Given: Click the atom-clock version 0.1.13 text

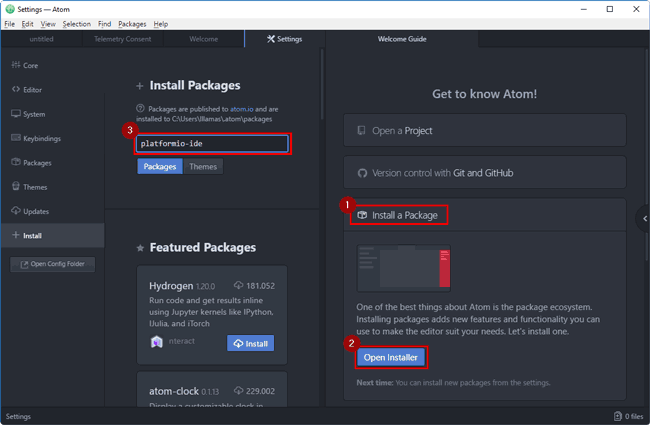Looking at the screenshot, I should 210,392.
